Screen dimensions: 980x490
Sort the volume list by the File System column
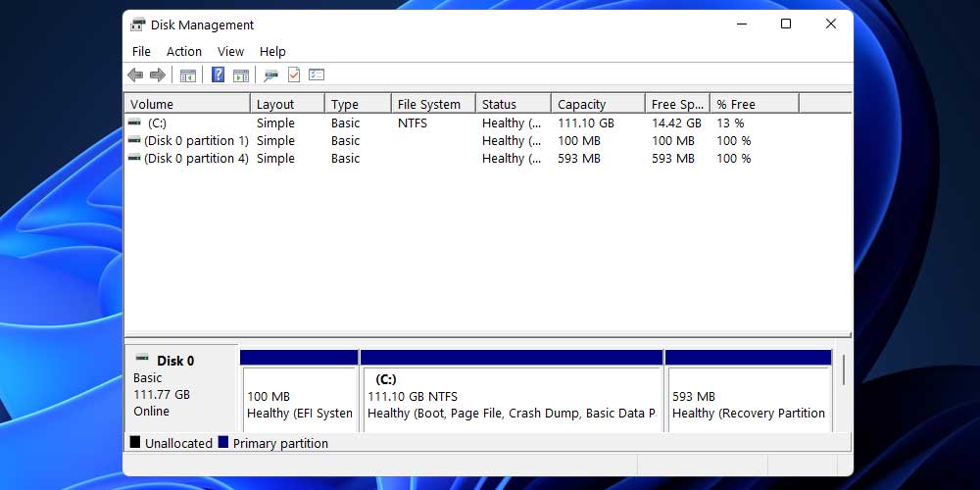[428, 104]
